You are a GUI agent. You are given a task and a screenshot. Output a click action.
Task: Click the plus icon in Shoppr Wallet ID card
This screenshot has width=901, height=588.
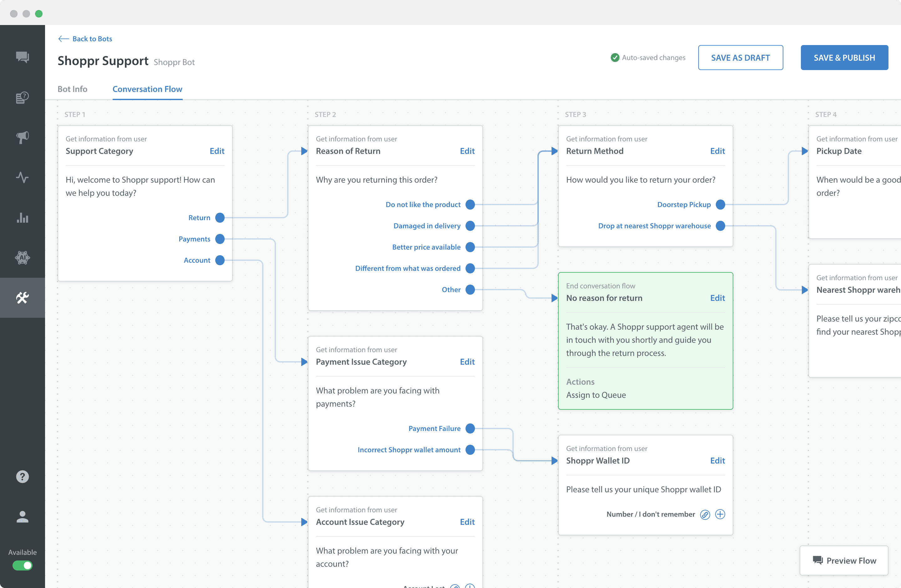pos(720,514)
